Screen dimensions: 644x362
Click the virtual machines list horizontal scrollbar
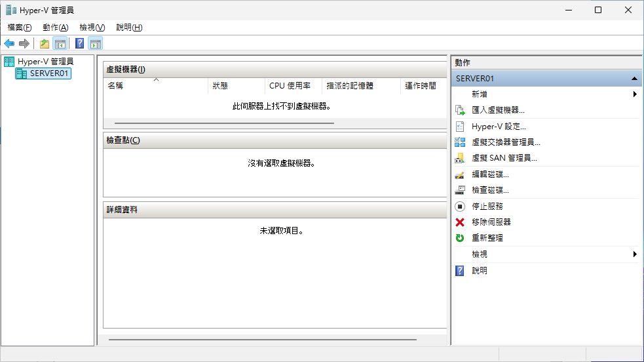[224, 123]
